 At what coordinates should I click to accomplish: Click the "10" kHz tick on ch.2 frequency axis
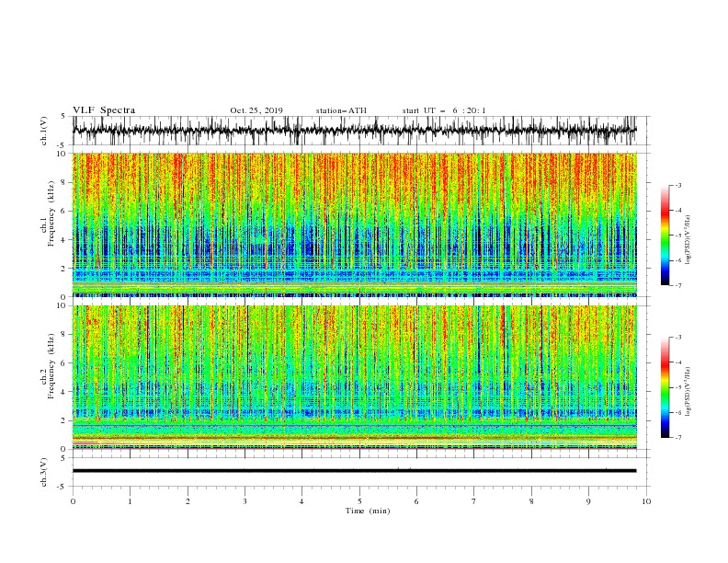(x=63, y=305)
